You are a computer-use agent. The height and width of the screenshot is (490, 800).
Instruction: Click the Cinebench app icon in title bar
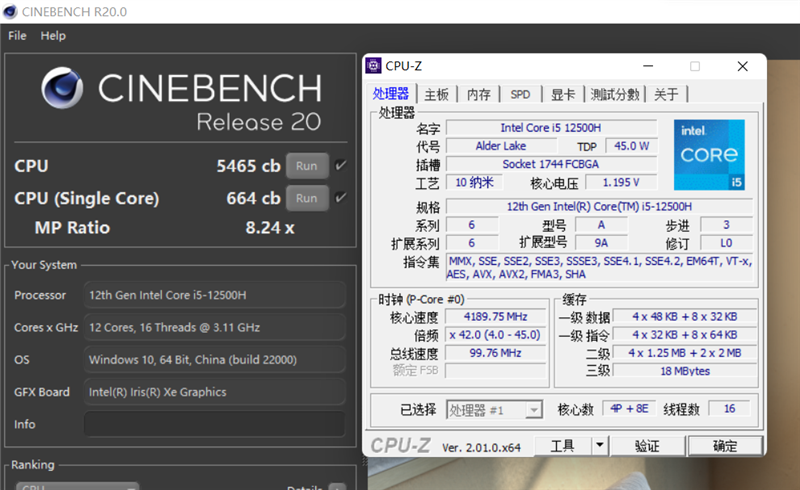point(10,11)
